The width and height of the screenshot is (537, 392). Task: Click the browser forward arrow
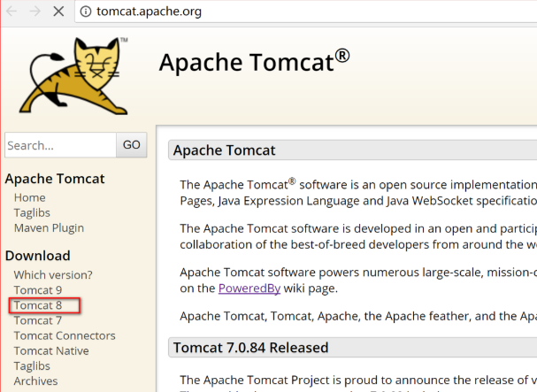pyautogui.click(x=35, y=12)
